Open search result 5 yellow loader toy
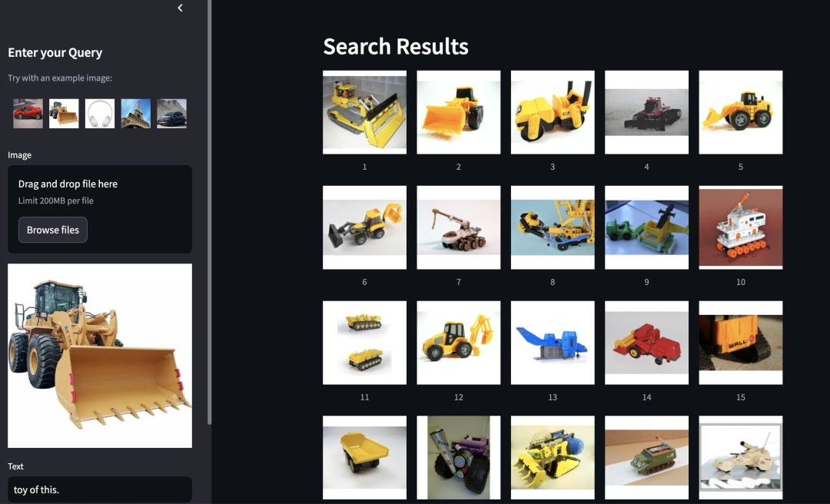 coord(741,112)
